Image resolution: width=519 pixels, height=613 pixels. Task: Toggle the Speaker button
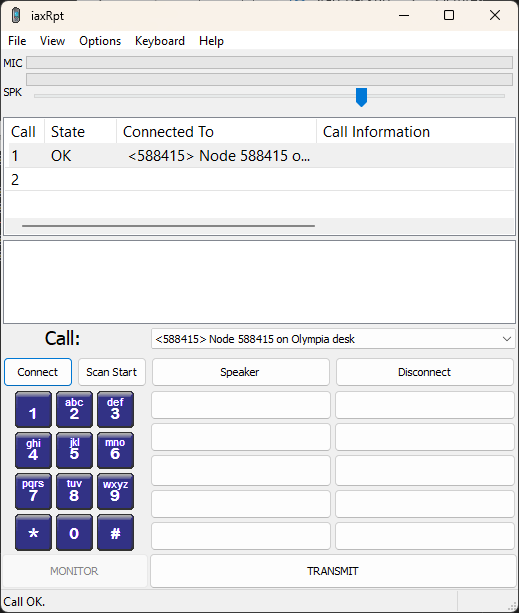(x=241, y=372)
